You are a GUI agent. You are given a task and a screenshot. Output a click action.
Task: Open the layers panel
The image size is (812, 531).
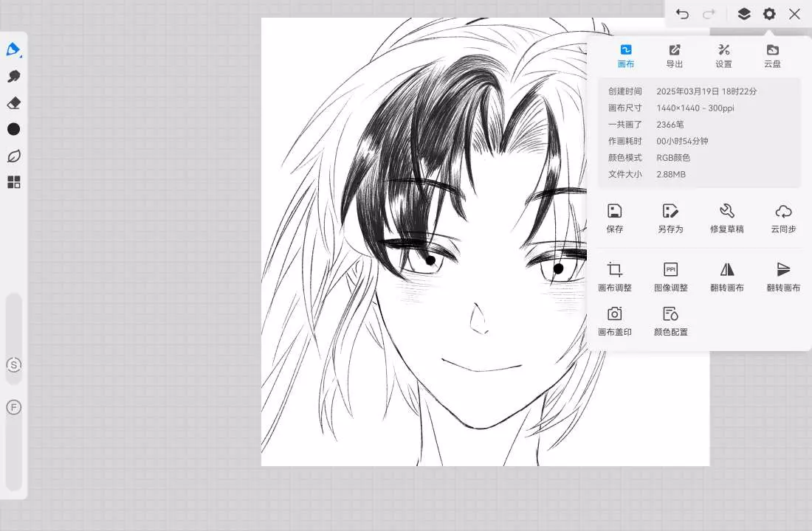point(744,14)
